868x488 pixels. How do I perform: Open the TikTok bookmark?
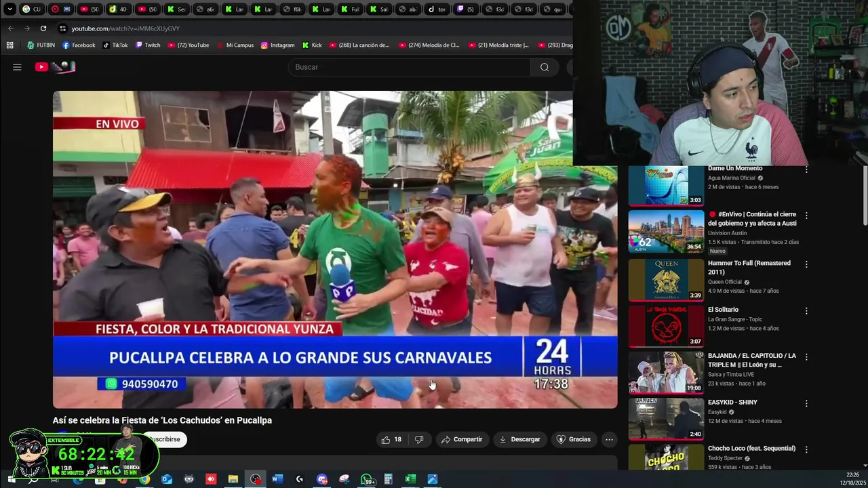(115, 45)
